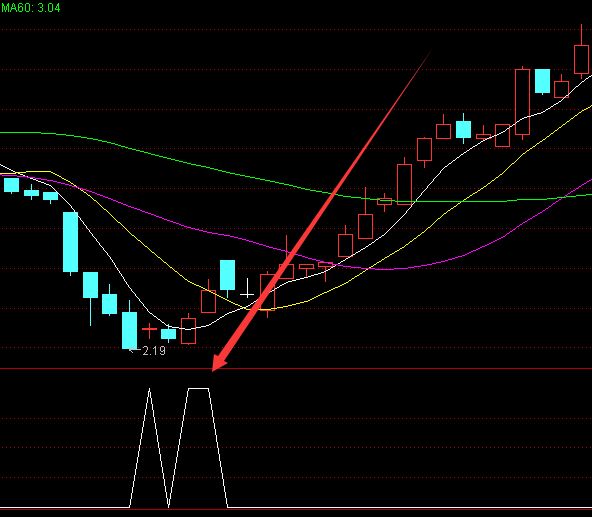Select the tallest cyan bearish candlestick

(70, 242)
